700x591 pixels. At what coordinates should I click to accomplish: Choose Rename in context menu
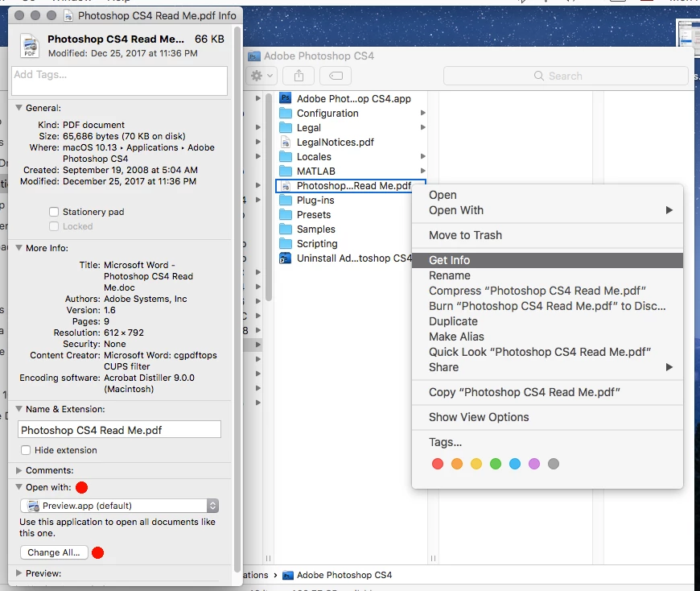(547, 275)
